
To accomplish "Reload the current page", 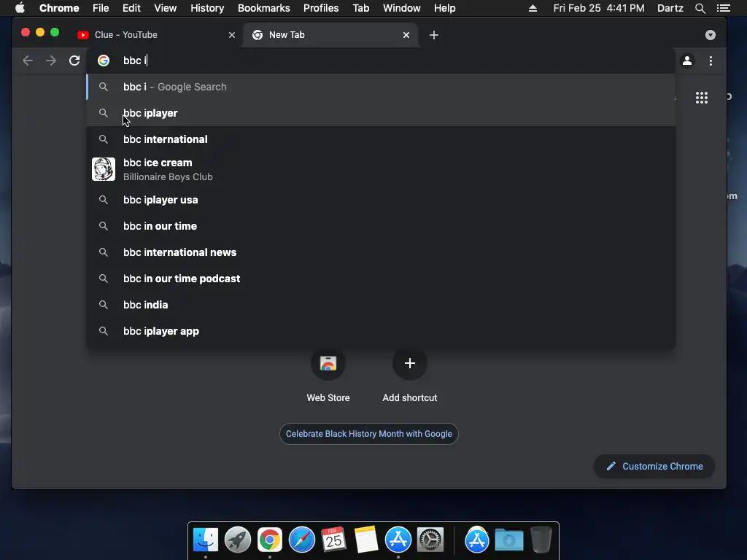I will pos(74,61).
